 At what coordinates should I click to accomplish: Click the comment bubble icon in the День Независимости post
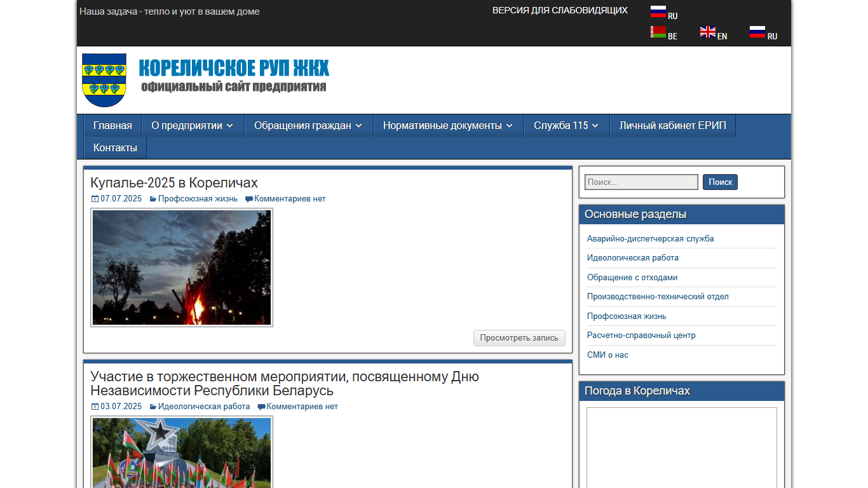click(x=261, y=407)
